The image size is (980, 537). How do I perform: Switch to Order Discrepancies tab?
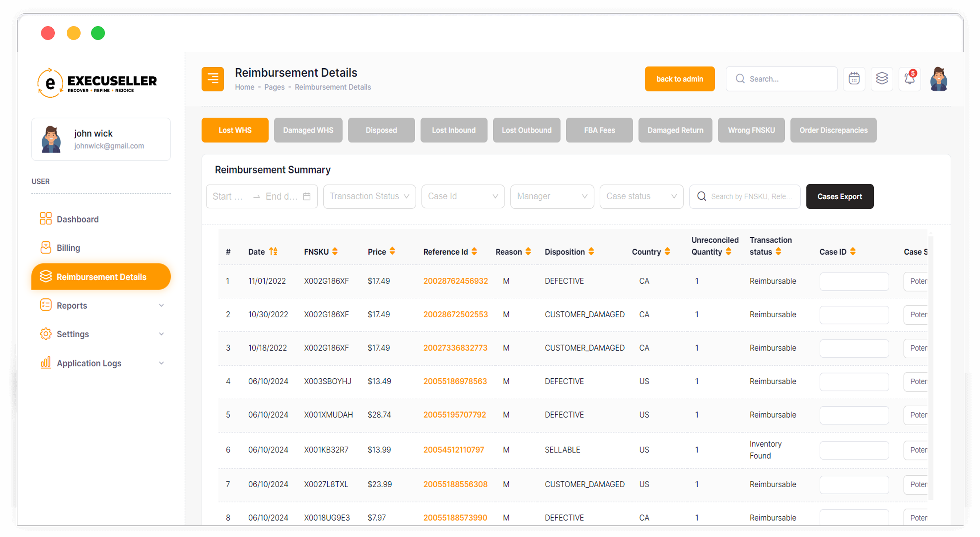tap(833, 130)
